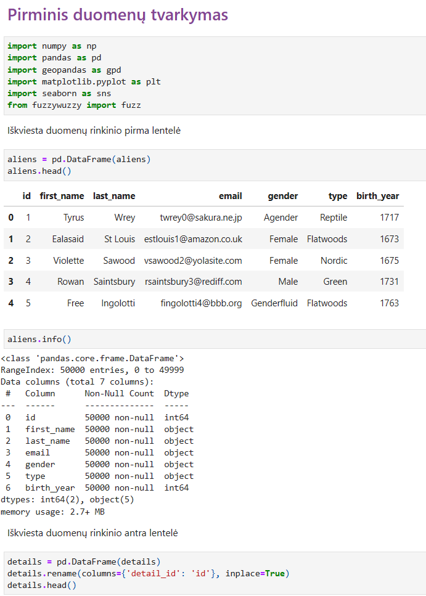
Task: Click the info row for column 'gender'
Action: click(99, 464)
